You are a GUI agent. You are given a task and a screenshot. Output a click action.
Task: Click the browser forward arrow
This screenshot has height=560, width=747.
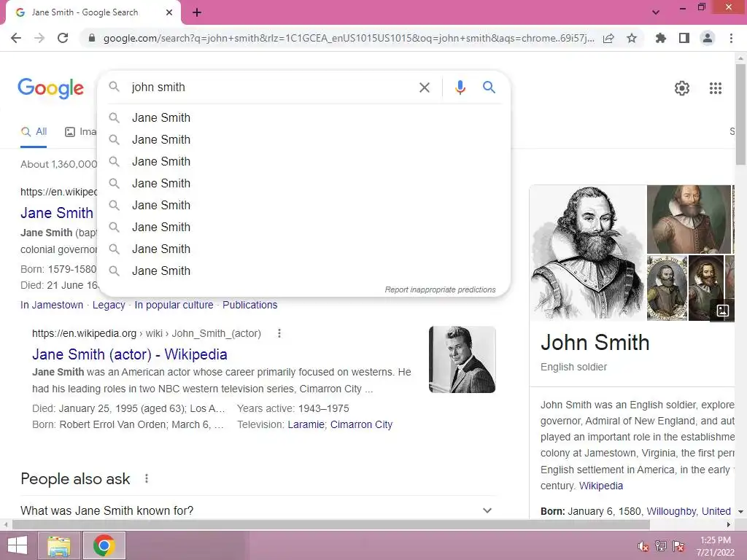[39, 38]
